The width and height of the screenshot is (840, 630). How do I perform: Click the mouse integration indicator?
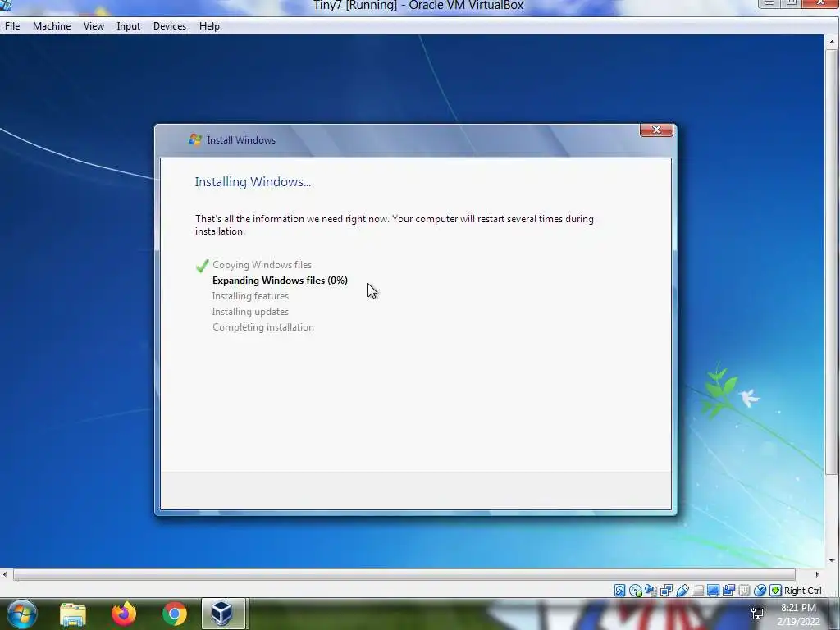[760, 591]
